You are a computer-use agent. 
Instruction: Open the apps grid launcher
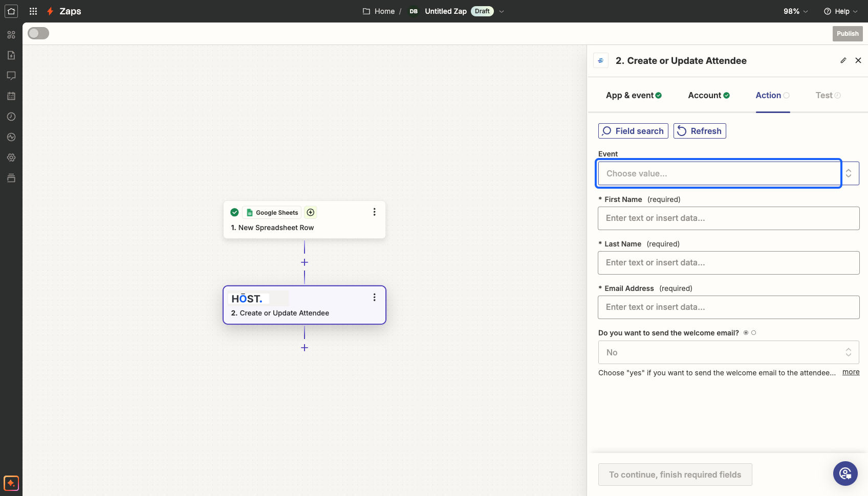click(33, 11)
